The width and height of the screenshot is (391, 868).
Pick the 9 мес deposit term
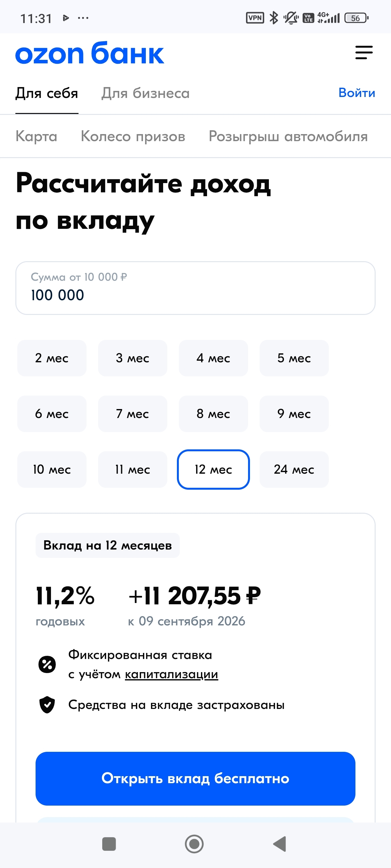click(x=294, y=414)
